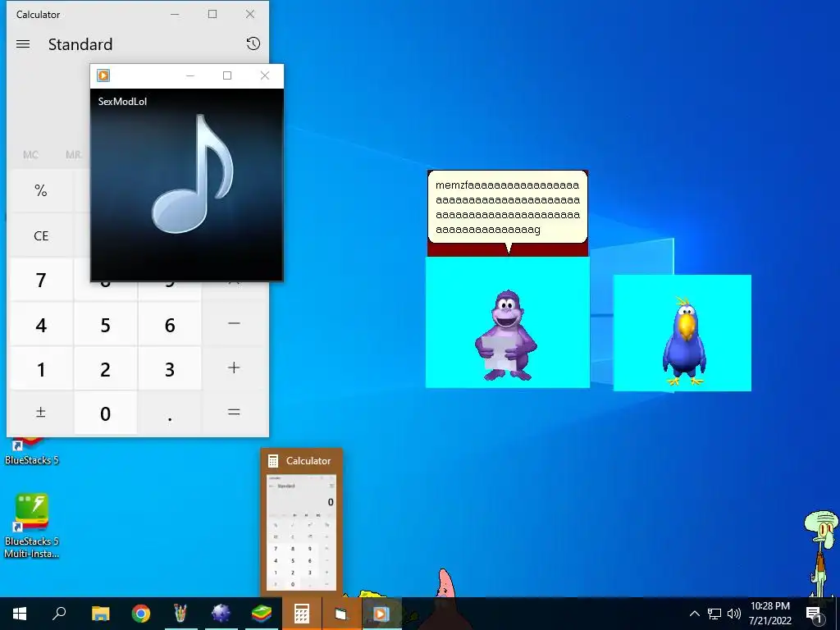The image size is (840, 630).
Task: Click the decimal point key in Calculator
Action: tap(170, 413)
